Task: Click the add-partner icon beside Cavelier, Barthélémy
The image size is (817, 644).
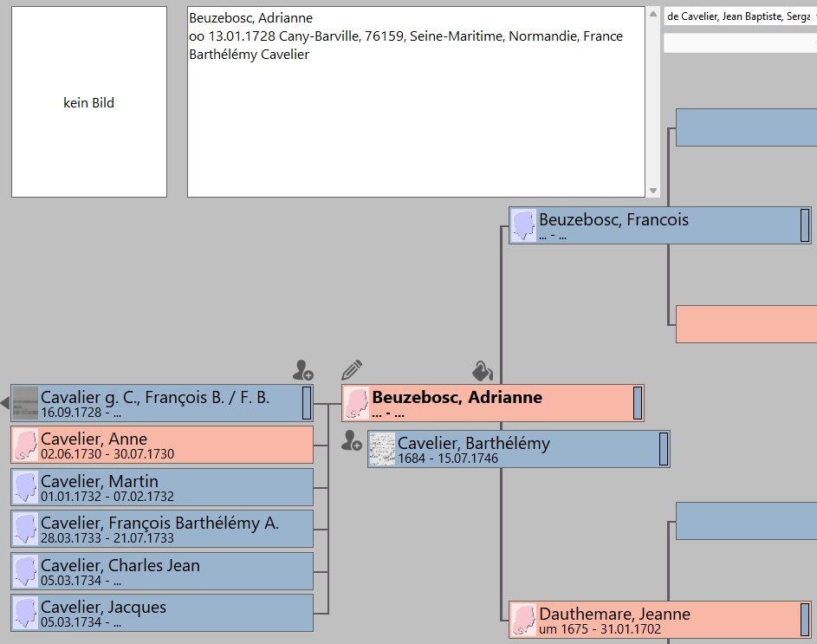Action: 352,440
